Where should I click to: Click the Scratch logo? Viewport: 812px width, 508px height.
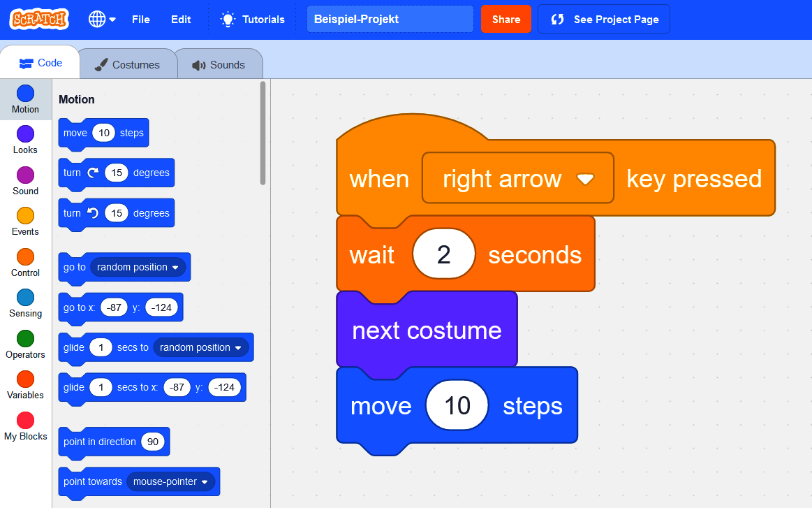[x=38, y=19]
